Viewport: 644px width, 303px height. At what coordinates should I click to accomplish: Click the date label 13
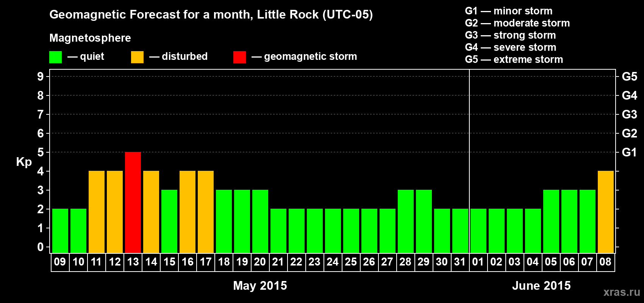[133, 262]
